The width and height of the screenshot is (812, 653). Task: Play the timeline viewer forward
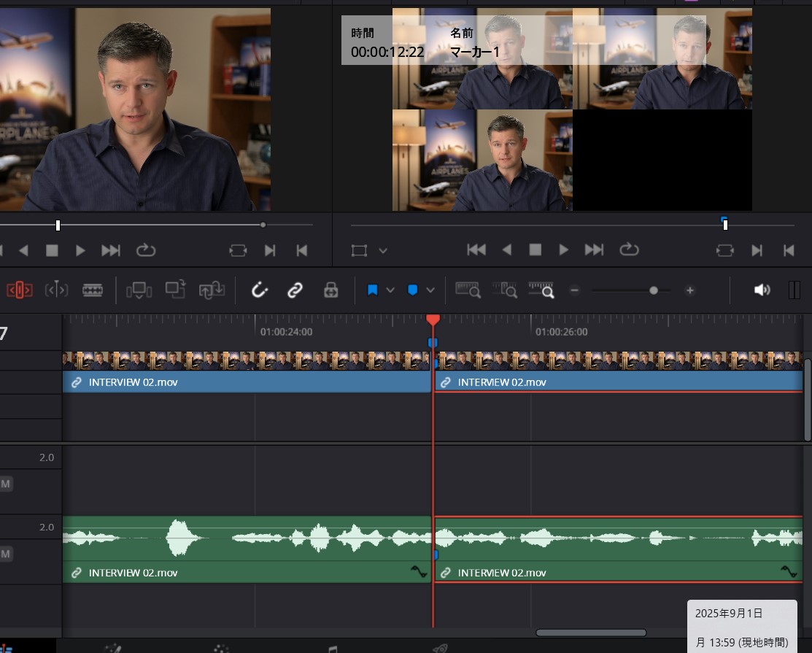(563, 250)
